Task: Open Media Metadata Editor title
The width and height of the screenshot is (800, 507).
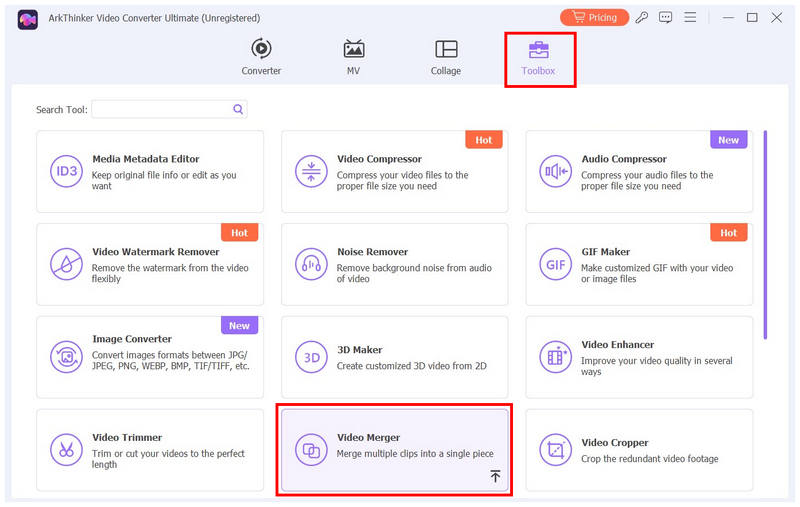Action: pos(145,159)
